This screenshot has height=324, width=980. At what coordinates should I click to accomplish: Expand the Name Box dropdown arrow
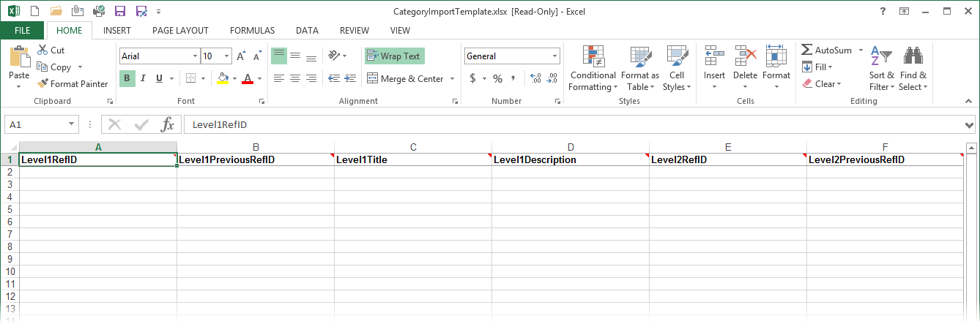coord(72,124)
